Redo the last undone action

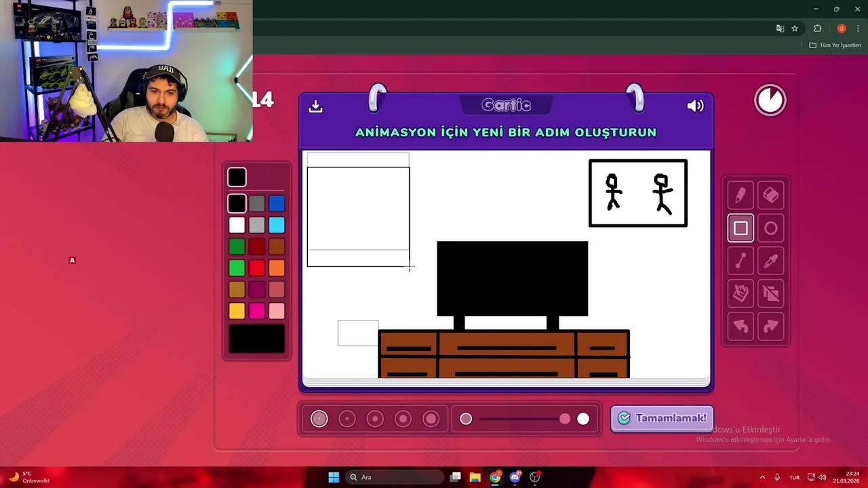click(771, 327)
